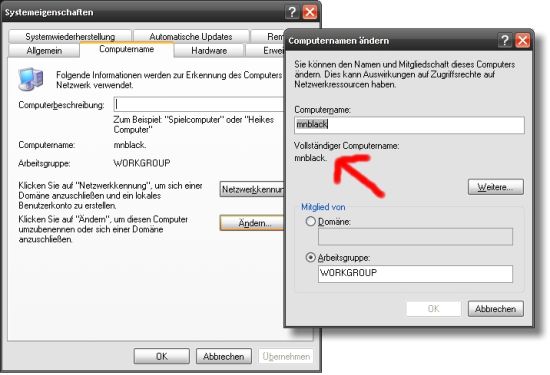Click the full computer name text 'mnblack.' in dialog
550x375 pixels.
pyautogui.click(x=310, y=158)
